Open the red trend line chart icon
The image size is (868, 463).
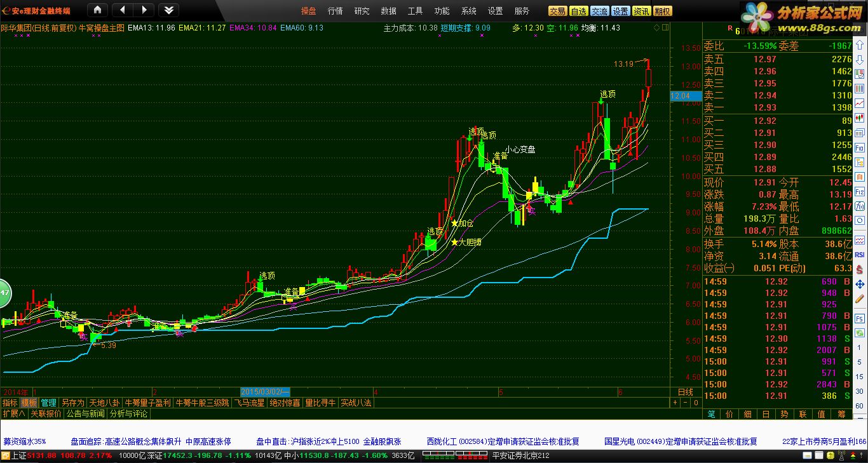coord(860,103)
